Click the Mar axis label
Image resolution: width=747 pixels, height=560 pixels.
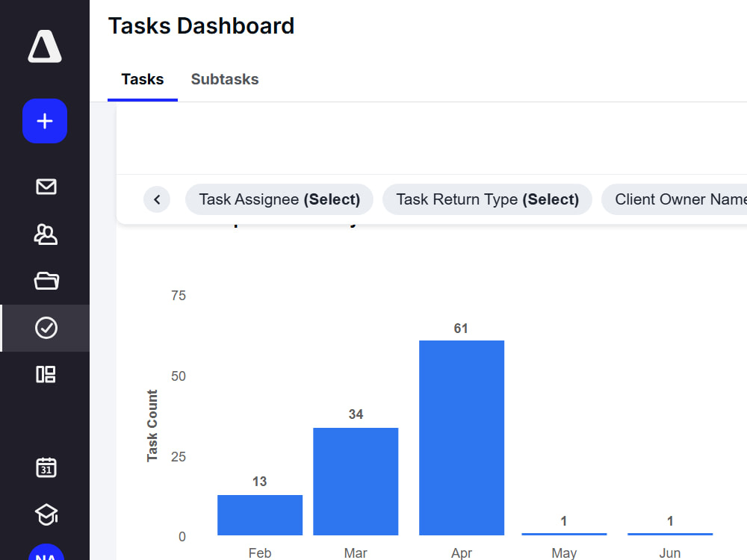point(356,553)
